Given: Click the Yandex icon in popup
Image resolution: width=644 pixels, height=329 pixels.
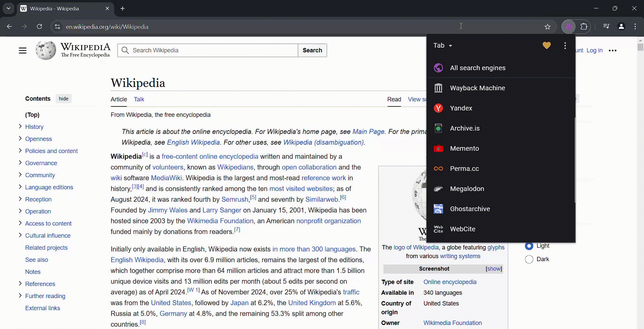Looking at the screenshot, I should point(438,108).
